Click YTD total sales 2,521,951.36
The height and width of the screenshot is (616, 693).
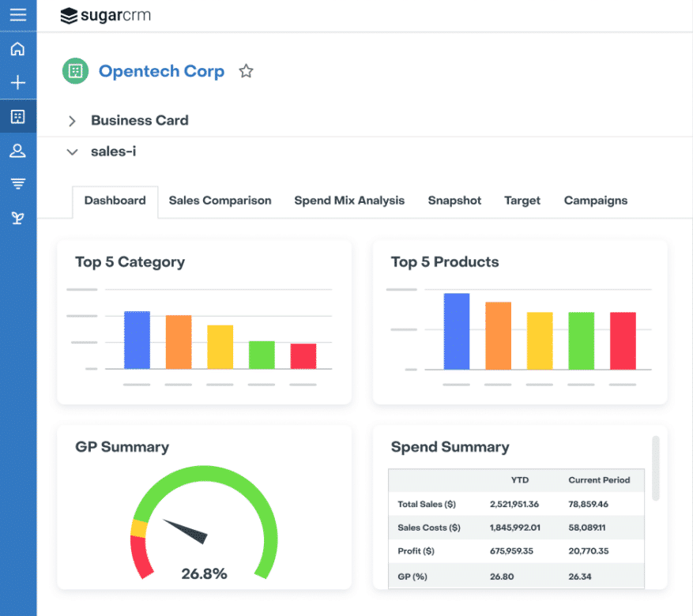pyautogui.click(x=514, y=505)
